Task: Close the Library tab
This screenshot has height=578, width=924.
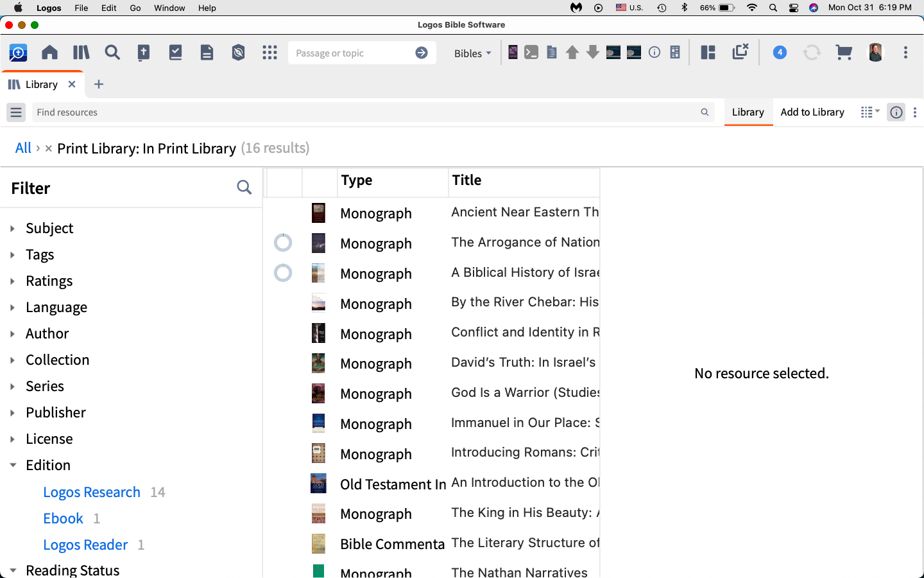Action: pyautogui.click(x=72, y=84)
